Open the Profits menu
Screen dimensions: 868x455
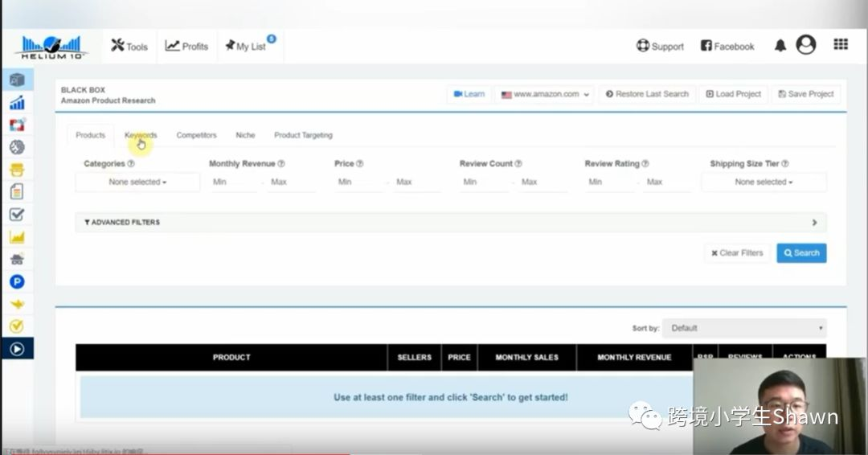tap(186, 46)
